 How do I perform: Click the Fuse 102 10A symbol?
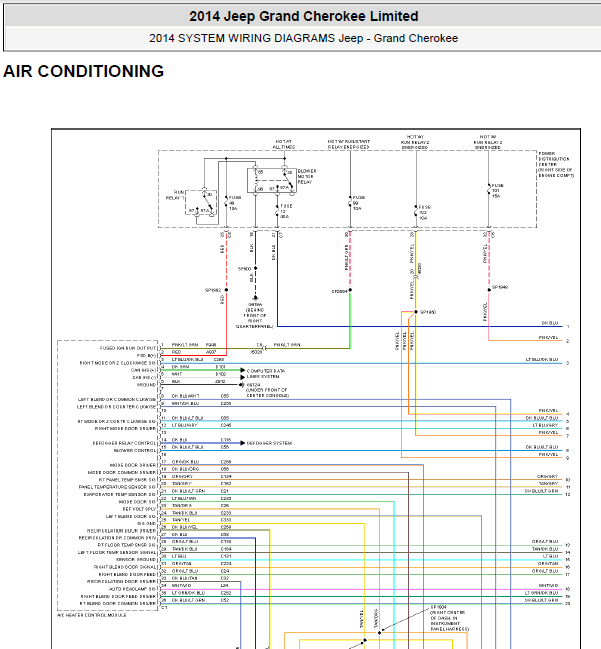click(x=416, y=211)
